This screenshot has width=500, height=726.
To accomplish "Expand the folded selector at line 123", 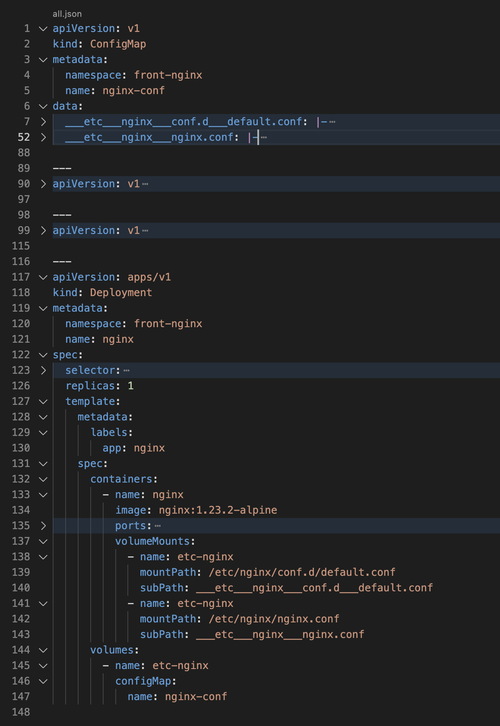I will click(43, 370).
